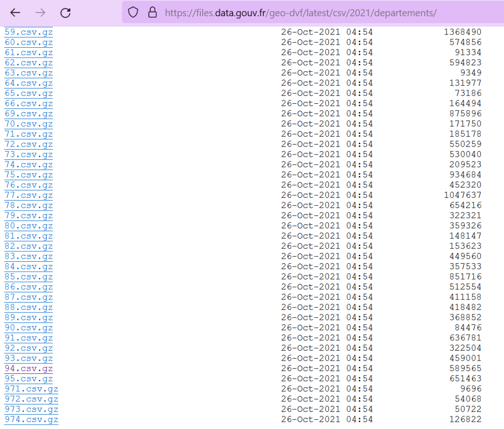Select file size 1047637
Viewport: 504px width, 429px height.
click(x=463, y=195)
